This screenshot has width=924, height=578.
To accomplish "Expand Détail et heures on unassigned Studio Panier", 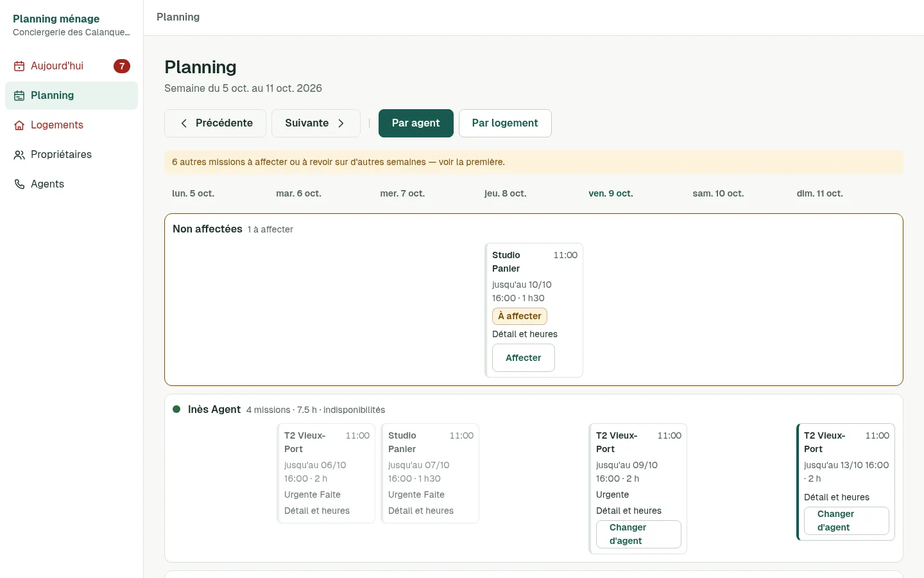I will pos(525,334).
